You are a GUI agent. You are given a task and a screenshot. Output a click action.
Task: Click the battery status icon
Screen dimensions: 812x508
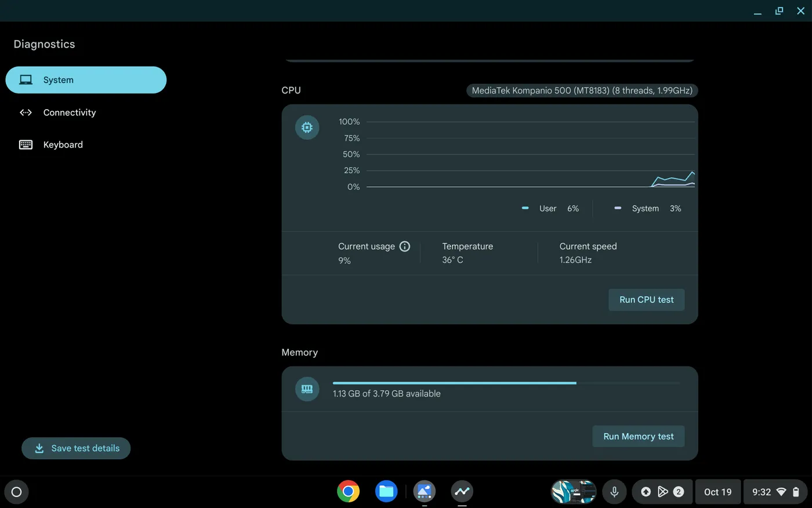796,492
